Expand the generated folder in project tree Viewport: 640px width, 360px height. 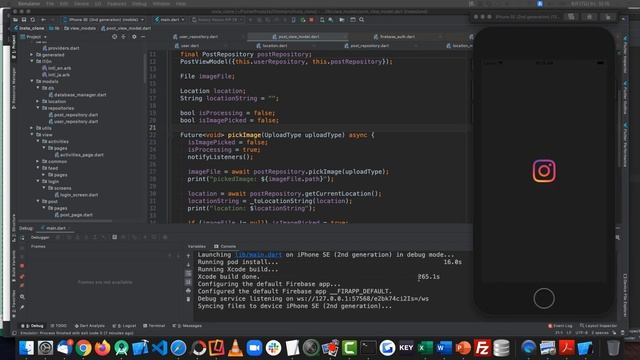31,55
